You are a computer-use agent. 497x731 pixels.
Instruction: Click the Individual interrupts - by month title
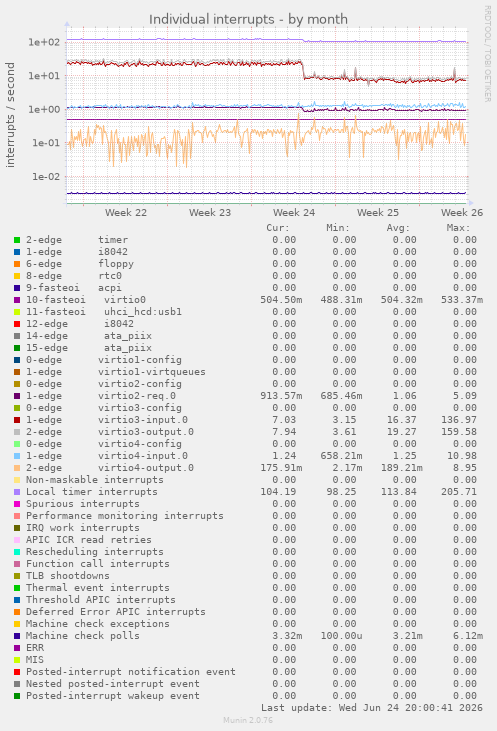coord(248,20)
